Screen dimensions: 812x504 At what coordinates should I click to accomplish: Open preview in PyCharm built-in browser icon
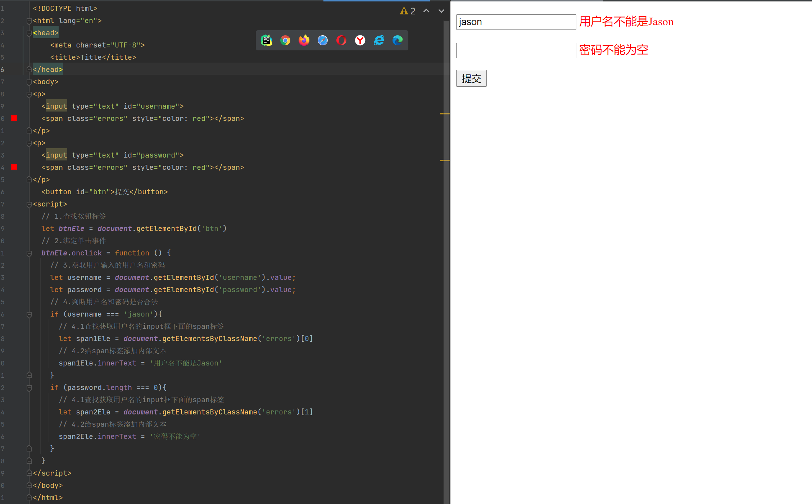click(267, 40)
